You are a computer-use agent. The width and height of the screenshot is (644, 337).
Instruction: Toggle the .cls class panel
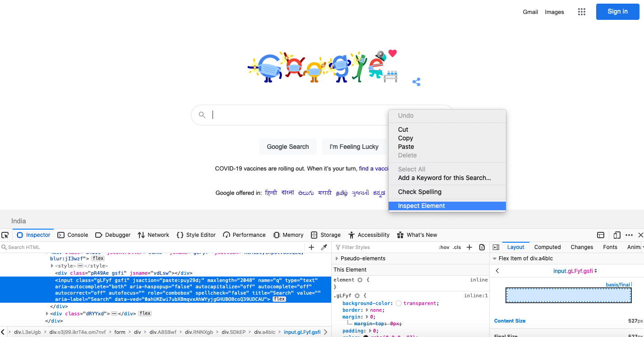tap(457, 247)
